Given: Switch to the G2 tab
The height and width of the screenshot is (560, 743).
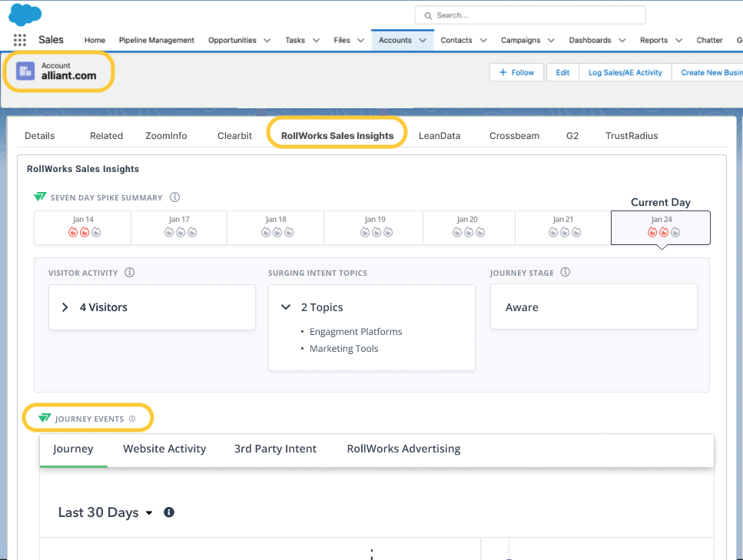Looking at the screenshot, I should click(x=572, y=136).
